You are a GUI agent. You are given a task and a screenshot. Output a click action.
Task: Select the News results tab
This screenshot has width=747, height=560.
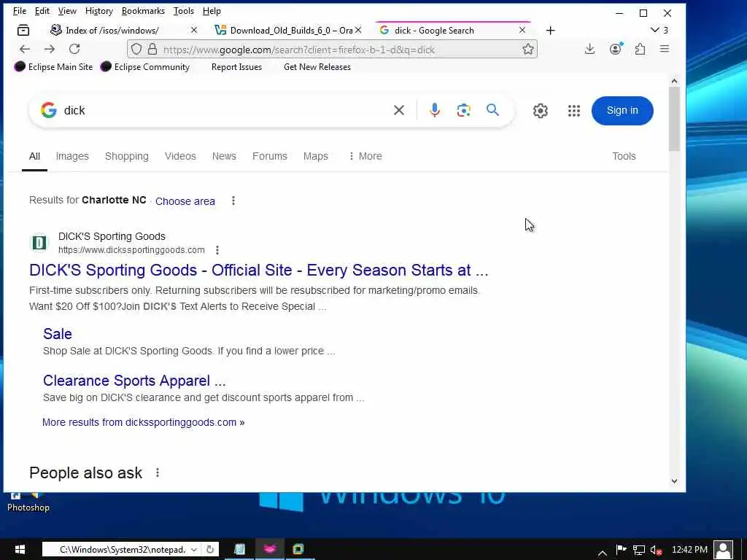click(224, 156)
